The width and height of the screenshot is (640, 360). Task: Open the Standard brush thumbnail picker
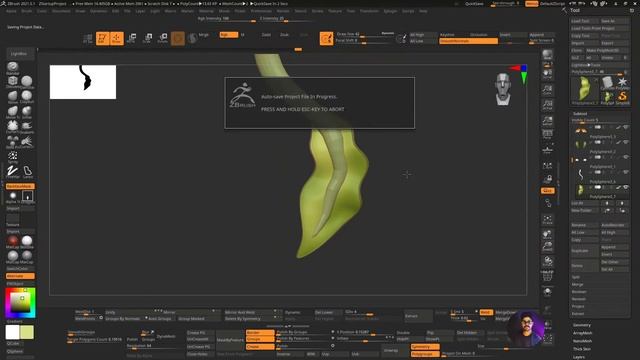pos(13,68)
